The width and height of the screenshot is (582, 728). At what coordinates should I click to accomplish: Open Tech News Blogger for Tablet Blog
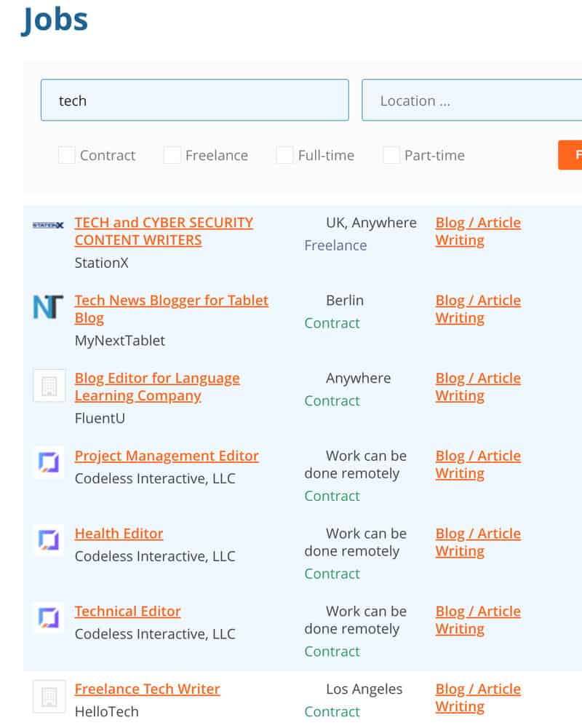click(x=171, y=309)
